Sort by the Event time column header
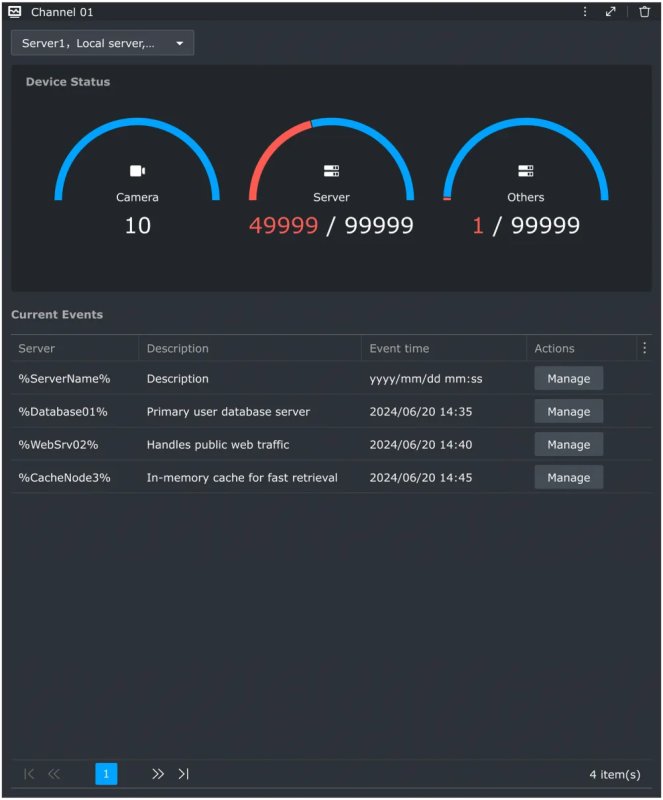 399,348
